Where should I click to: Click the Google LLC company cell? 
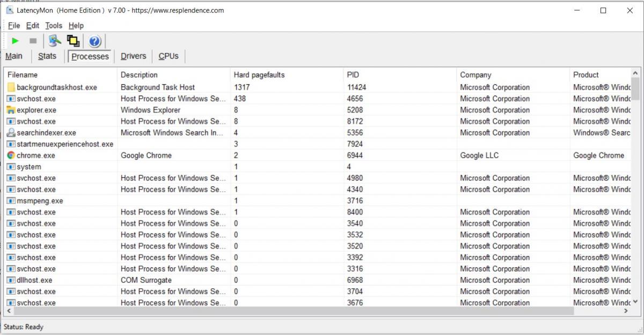(479, 155)
